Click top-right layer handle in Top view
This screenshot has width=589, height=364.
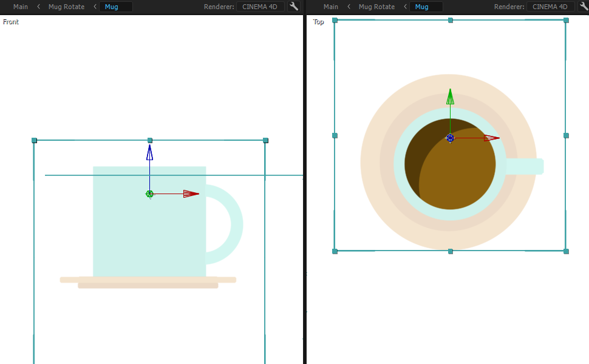pyautogui.click(x=566, y=20)
